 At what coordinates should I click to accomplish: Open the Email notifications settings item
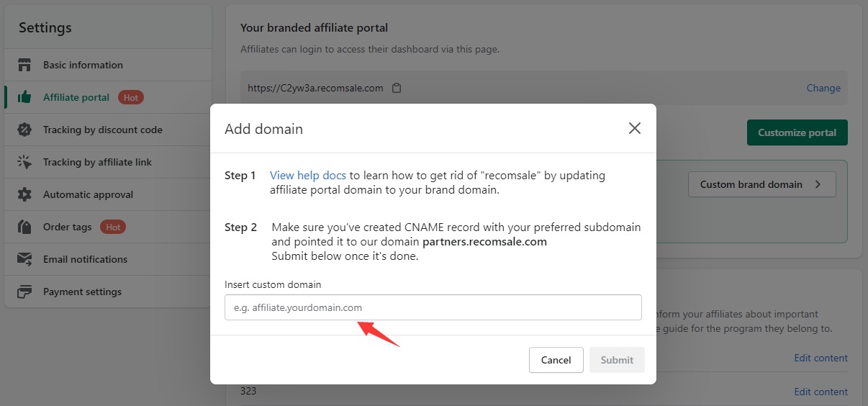pyautogui.click(x=85, y=259)
